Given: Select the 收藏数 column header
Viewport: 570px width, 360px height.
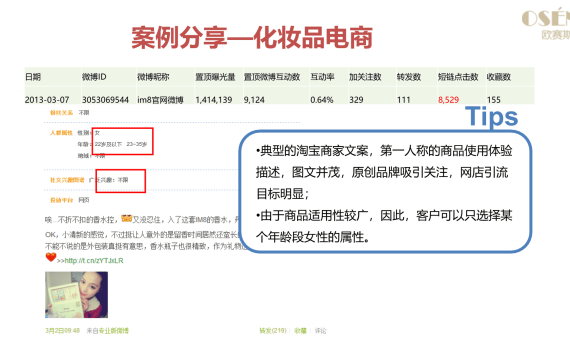Looking at the screenshot, I should pos(499,77).
